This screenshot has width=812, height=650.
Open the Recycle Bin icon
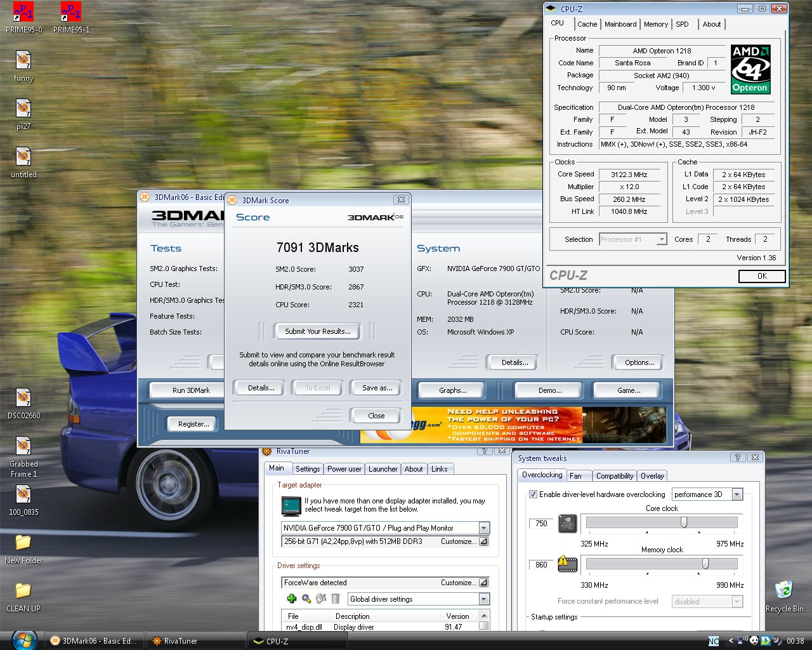point(784,596)
